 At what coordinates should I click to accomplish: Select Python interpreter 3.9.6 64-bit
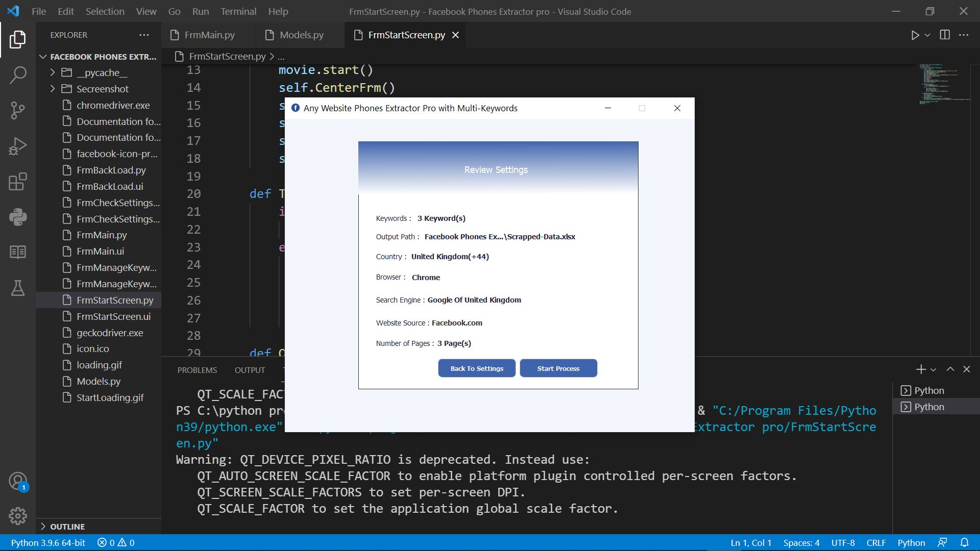point(48,543)
